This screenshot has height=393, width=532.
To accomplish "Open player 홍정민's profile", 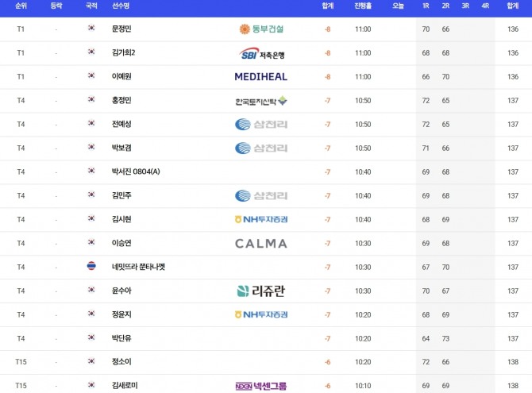I will [122, 101].
